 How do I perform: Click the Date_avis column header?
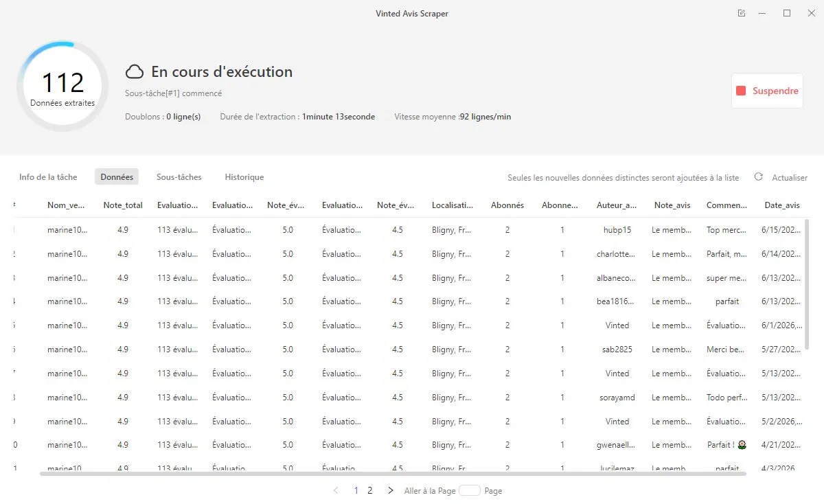[x=782, y=205]
